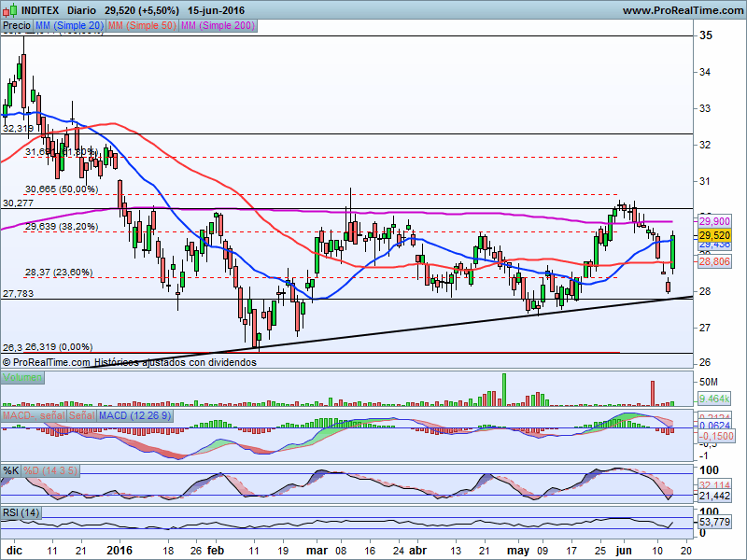The image size is (747, 560).
Task: Click the 'feb' month label on the date axis
Action: 216,551
